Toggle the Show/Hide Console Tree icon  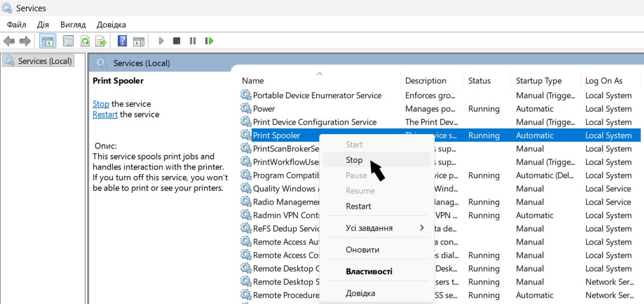point(47,41)
